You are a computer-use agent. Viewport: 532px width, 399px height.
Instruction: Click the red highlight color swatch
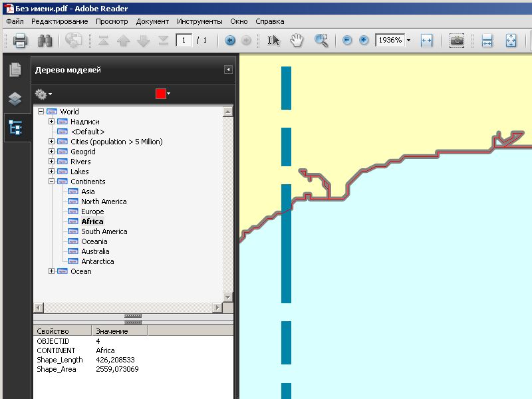(160, 94)
